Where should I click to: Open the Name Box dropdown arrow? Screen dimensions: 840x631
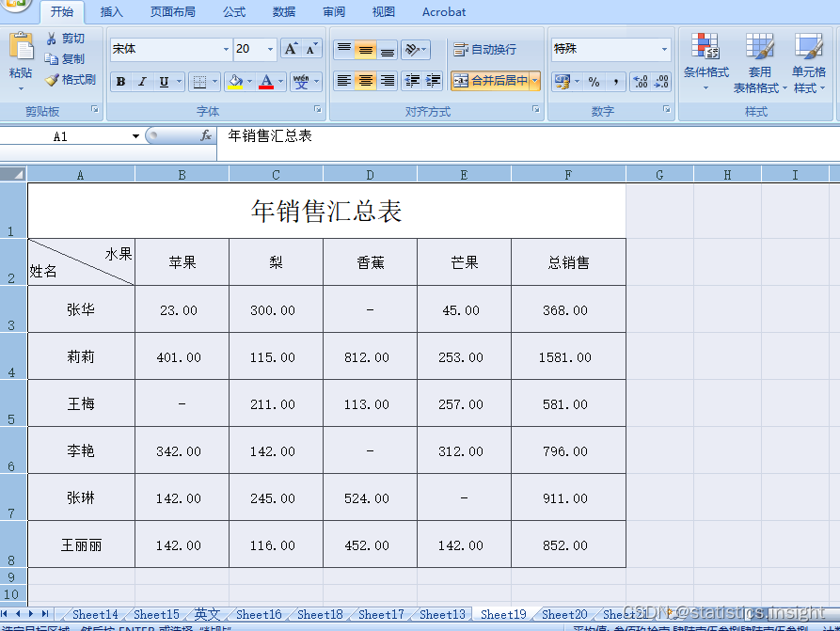pyautogui.click(x=135, y=136)
